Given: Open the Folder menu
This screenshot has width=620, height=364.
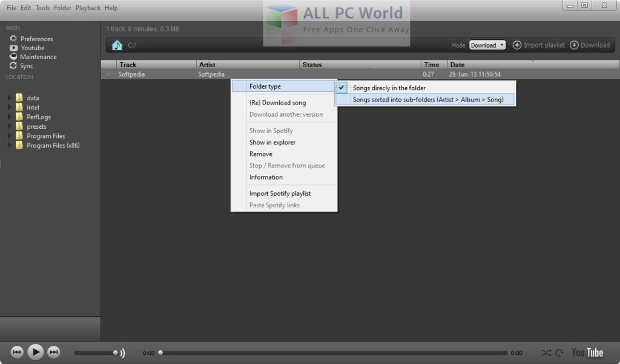Looking at the screenshot, I should point(62,8).
